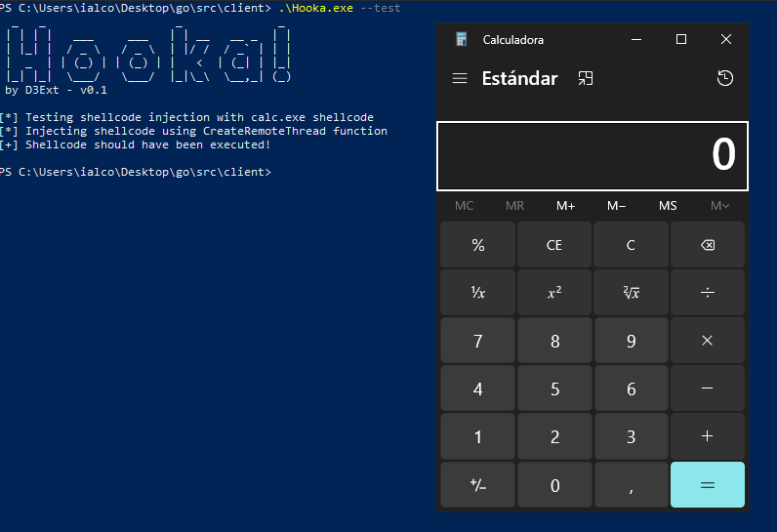This screenshot has width=777, height=532.
Task: Click the PowerShell prompt line at the bottom
Action: [136, 172]
